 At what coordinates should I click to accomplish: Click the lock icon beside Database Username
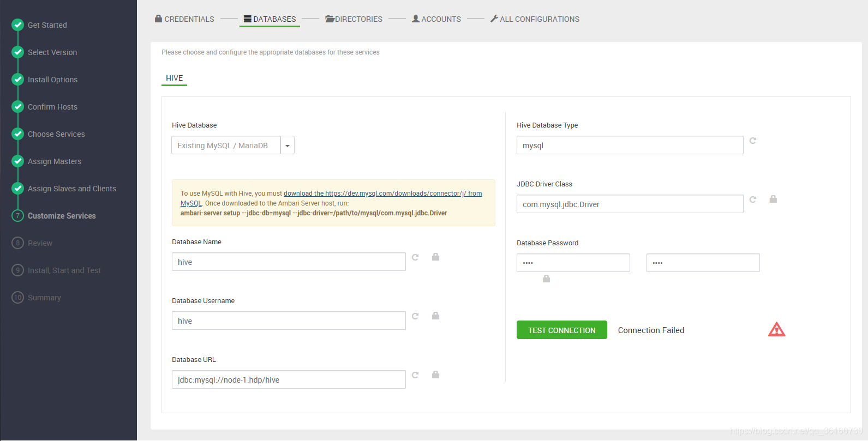435,316
